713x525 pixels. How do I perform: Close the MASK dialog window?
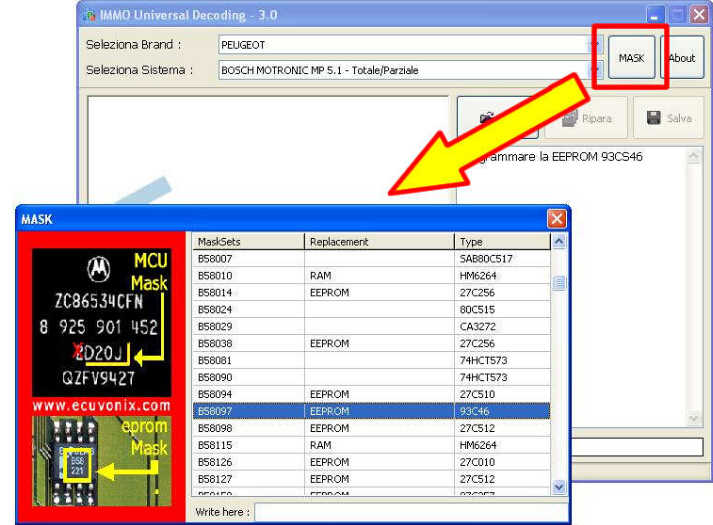[x=557, y=219]
